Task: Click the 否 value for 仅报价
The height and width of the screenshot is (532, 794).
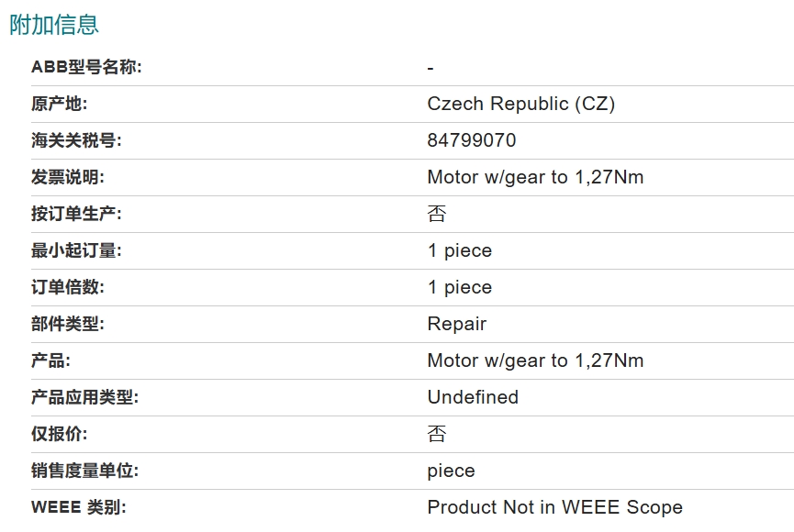Action: pyautogui.click(x=437, y=434)
